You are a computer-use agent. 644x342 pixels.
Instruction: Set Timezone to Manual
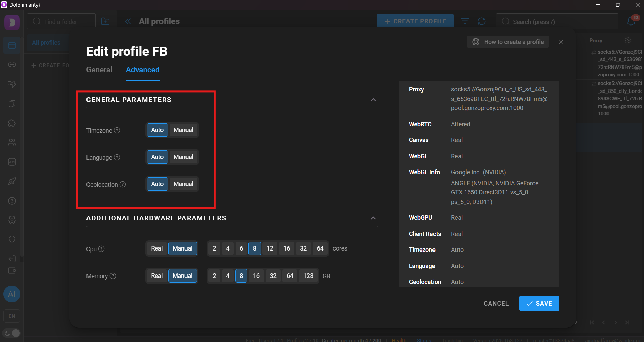coord(183,130)
